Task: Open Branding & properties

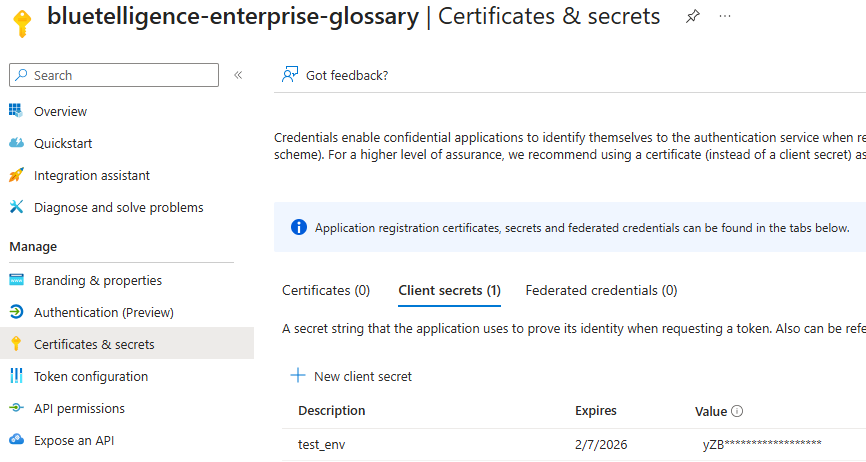Action: click(x=98, y=280)
